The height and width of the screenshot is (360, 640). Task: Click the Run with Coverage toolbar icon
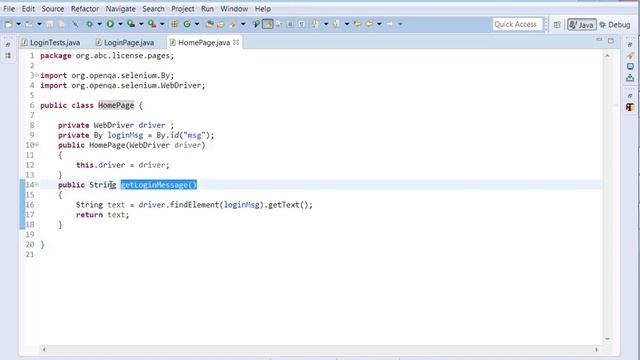(x=131, y=24)
